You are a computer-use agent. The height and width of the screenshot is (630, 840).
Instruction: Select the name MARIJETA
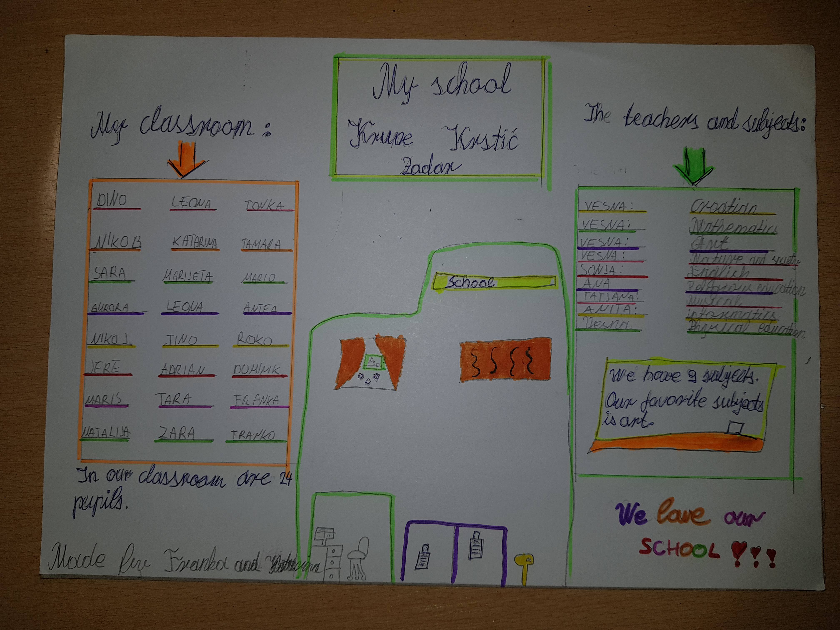[x=188, y=276]
